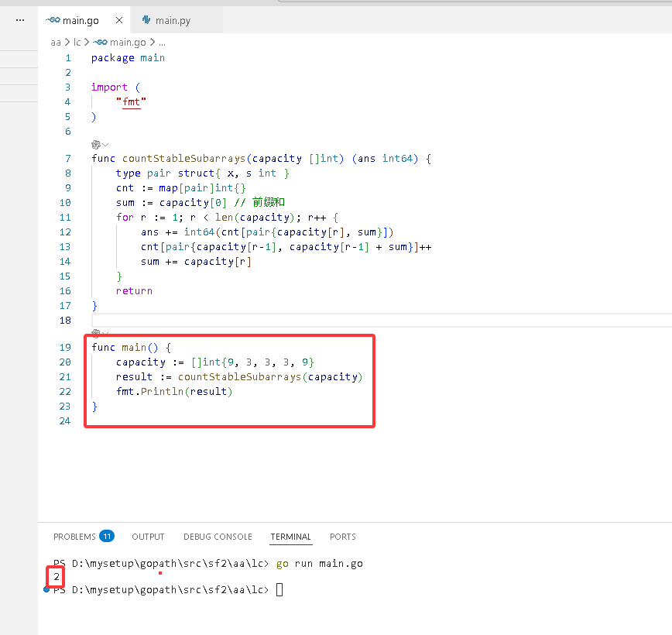The image size is (672, 635).
Task: Click the aa breadcrumb folder
Action: click(56, 43)
